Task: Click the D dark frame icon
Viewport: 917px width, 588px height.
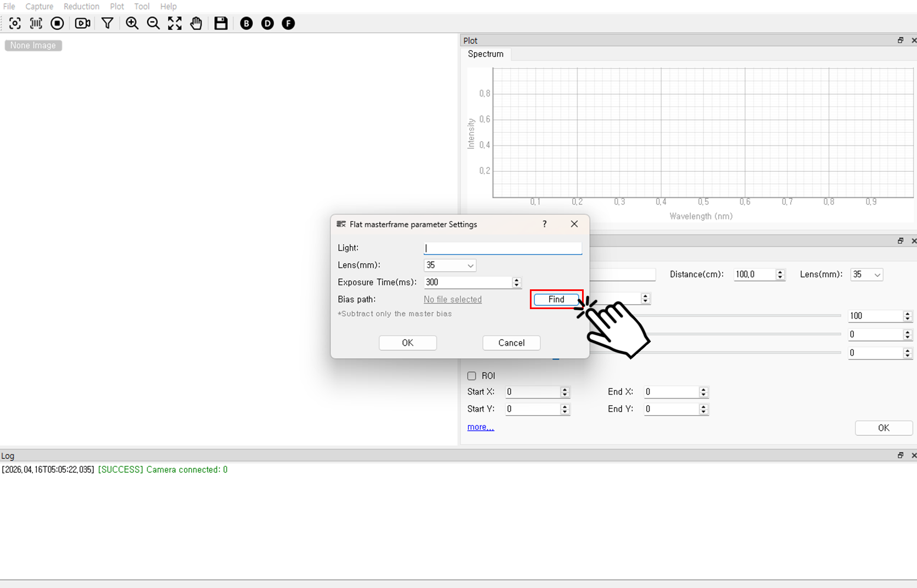Action: point(267,23)
